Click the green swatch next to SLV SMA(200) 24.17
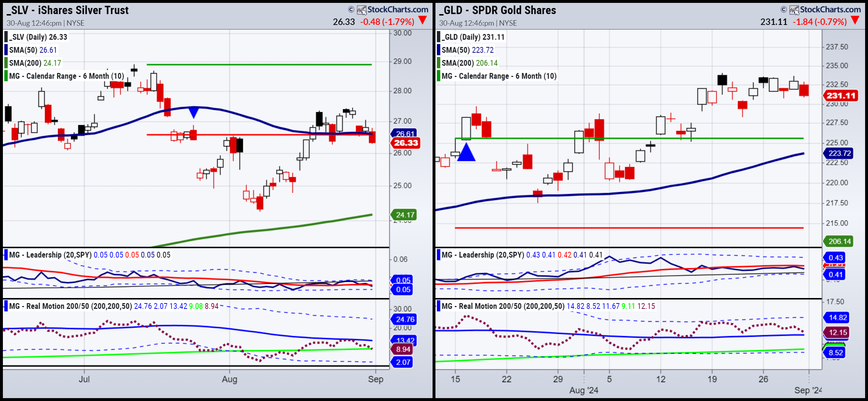Viewport: 868px width, 401px height. [6, 63]
